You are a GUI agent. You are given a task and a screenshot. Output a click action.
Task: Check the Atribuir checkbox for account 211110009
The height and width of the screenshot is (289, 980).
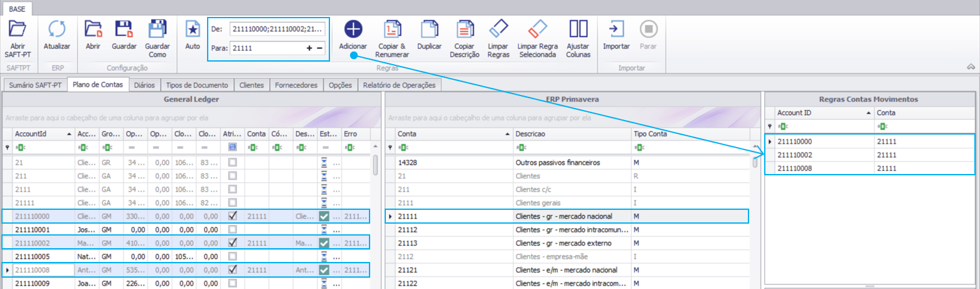pyautogui.click(x=233, y=283)
